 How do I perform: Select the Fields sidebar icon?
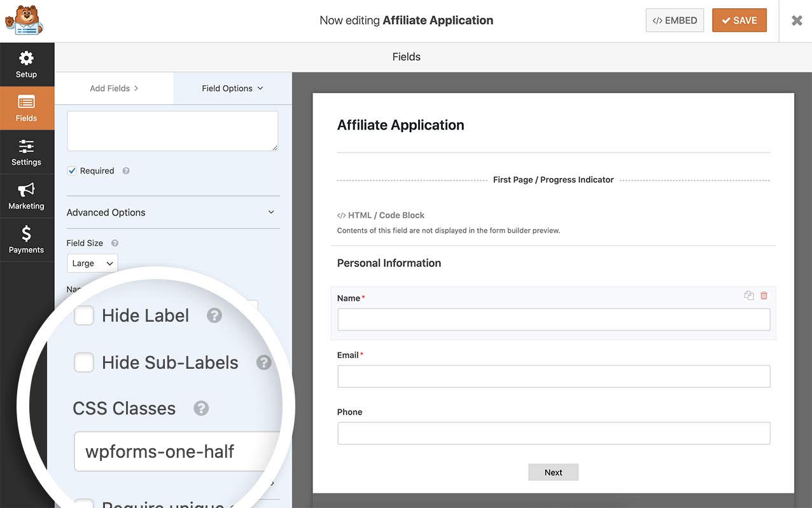[x=27, y=107]
